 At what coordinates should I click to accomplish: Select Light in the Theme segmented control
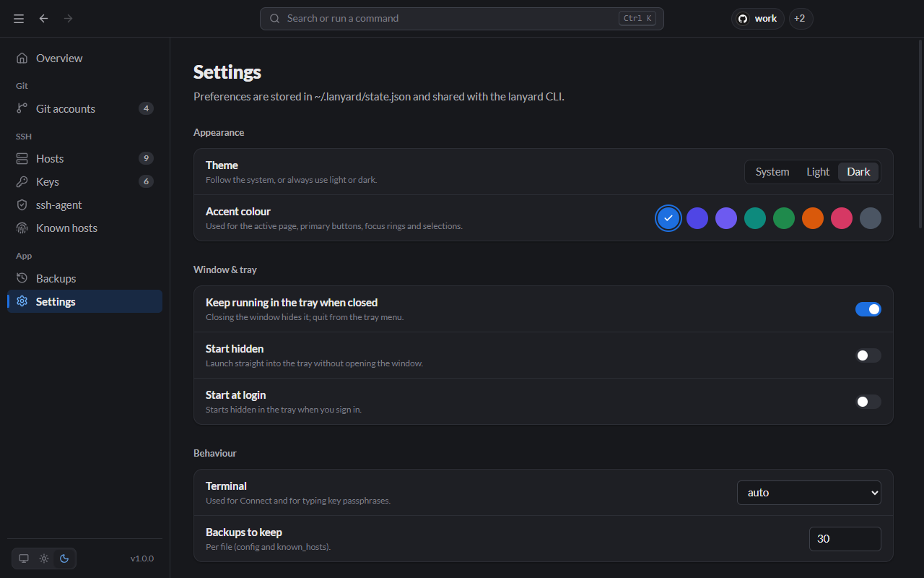click(x=818, y=172)
